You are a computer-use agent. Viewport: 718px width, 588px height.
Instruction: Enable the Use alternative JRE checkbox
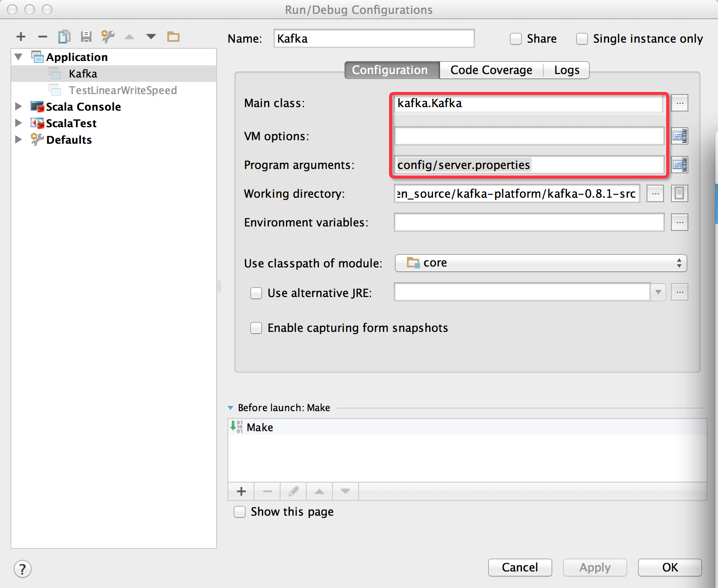[256, 293]
